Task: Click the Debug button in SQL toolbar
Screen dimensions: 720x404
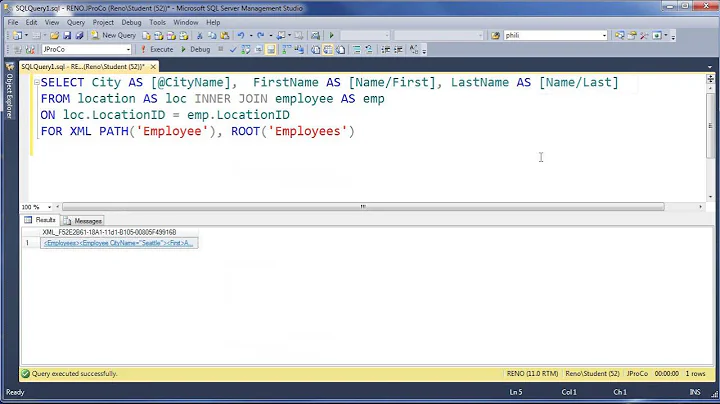Action: click(195, 50)
